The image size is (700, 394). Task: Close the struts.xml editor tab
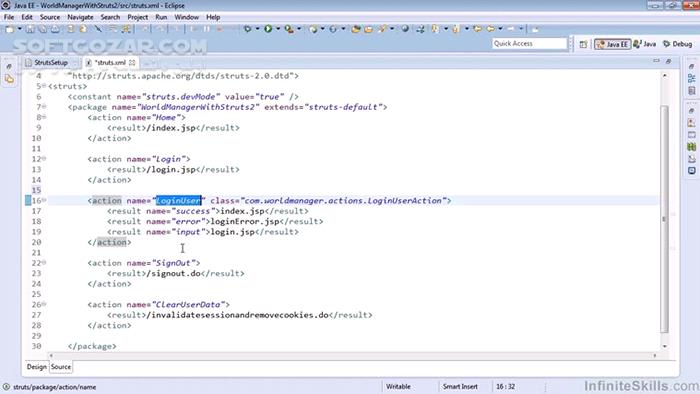click(132, 63)
